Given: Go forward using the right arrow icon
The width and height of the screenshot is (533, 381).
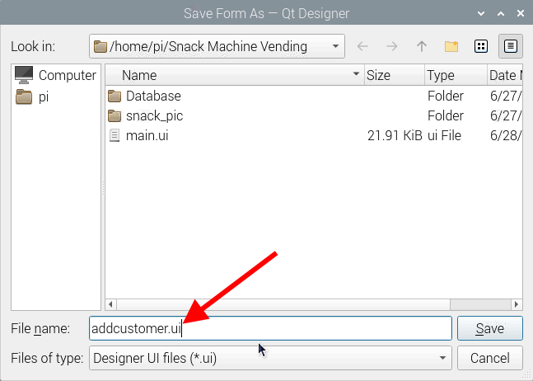Looking at the screenshot, I should tap(392, 46).
